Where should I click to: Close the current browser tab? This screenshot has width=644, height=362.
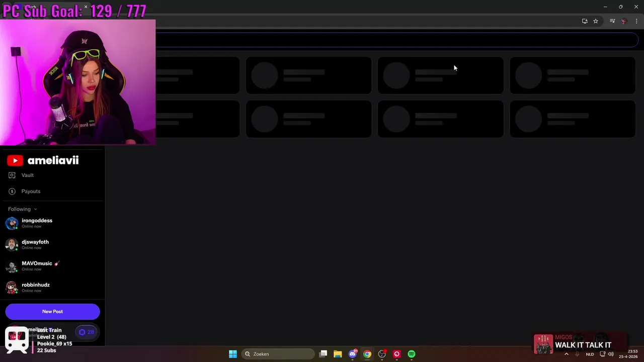click(86, 7)
